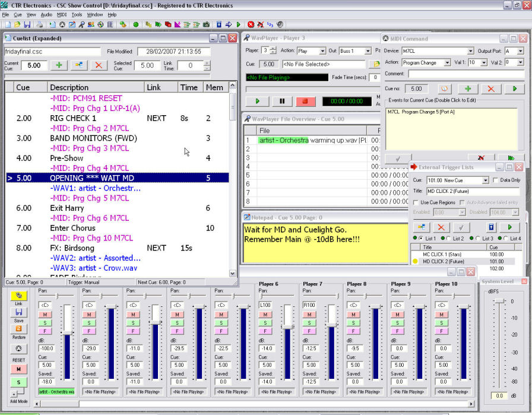Add MIDI command with green plus button
Image resolution: width=532 pixels, height=415 pixels.
pos(468,89)
